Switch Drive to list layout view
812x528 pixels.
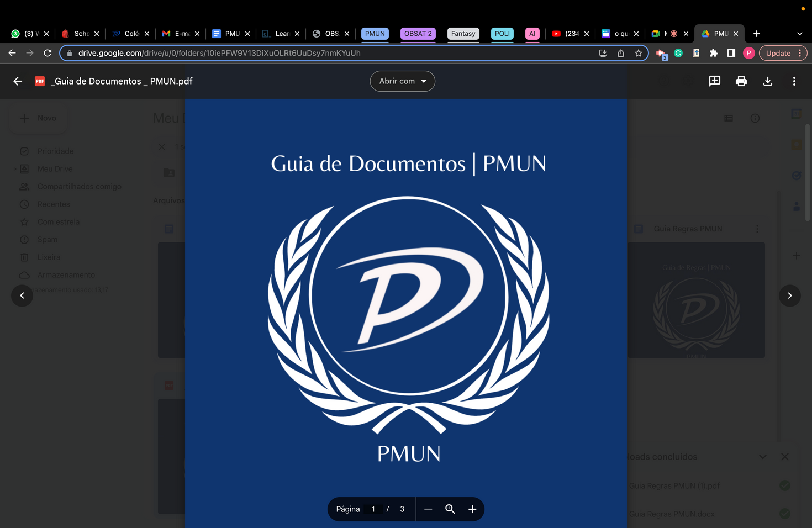(729, 118)
